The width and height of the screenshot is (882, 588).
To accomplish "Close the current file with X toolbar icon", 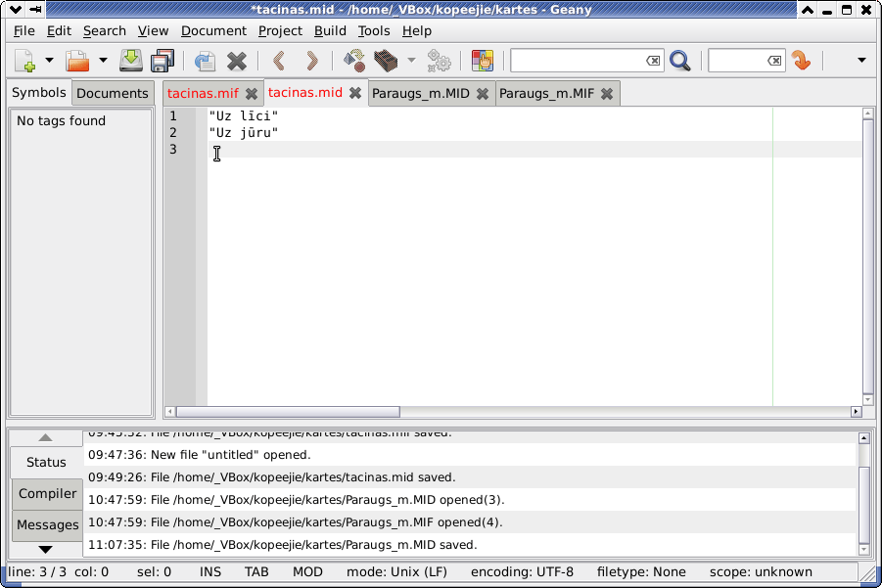I will click(237, 61).
